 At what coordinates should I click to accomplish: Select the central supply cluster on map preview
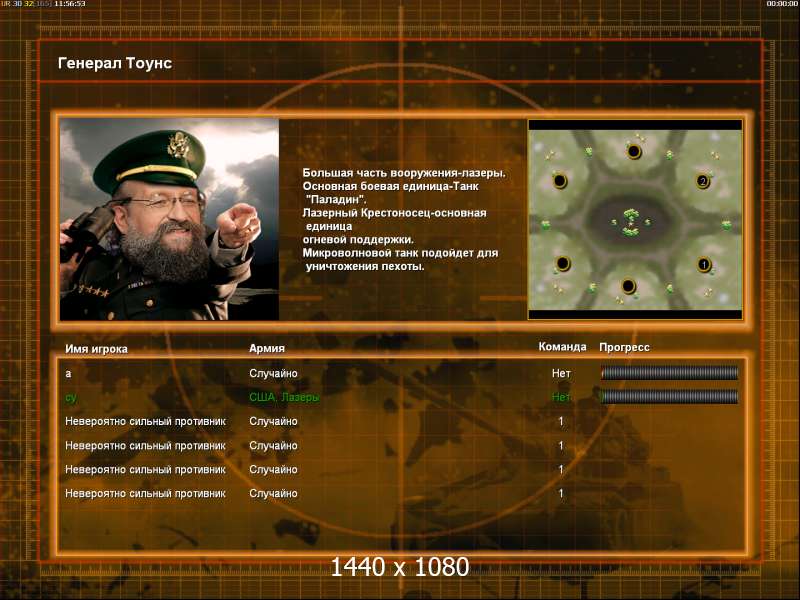pos(631,222)
